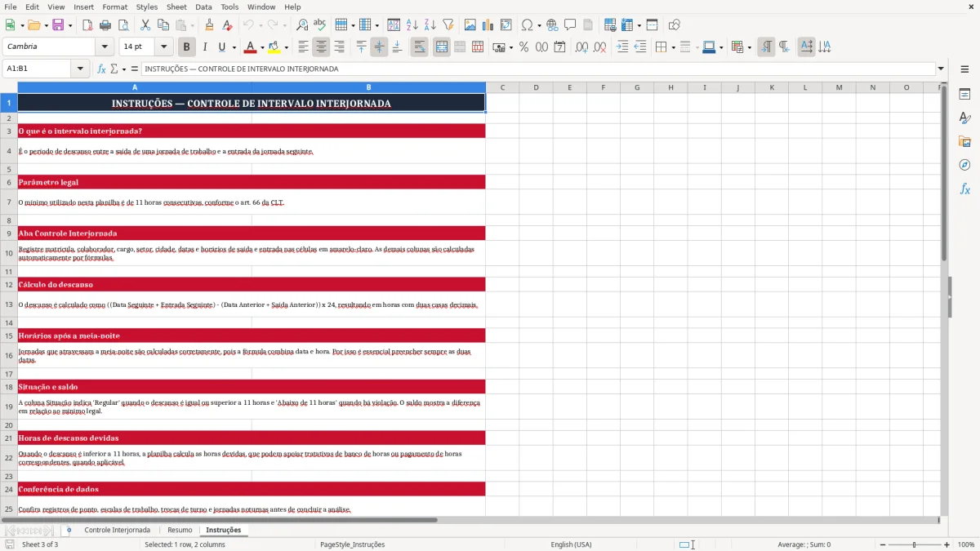Clear direct formatting icon
The width and height of the screenshot is (980, 551).
click(x=227, y=25)
